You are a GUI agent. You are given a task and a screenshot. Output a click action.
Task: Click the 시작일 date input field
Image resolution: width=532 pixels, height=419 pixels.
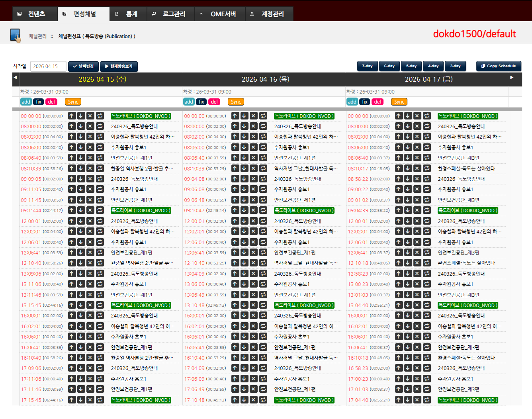[x=48, y=67]
